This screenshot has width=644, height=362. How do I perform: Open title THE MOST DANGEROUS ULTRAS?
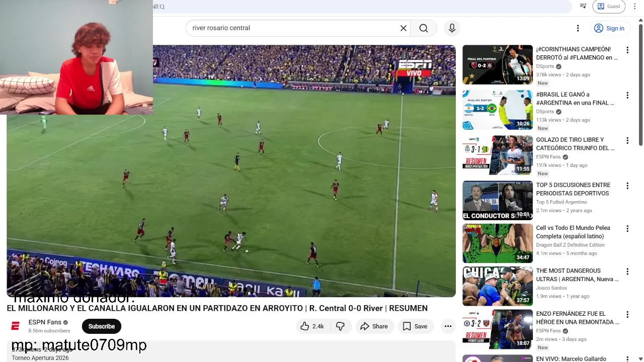[578, 275]
